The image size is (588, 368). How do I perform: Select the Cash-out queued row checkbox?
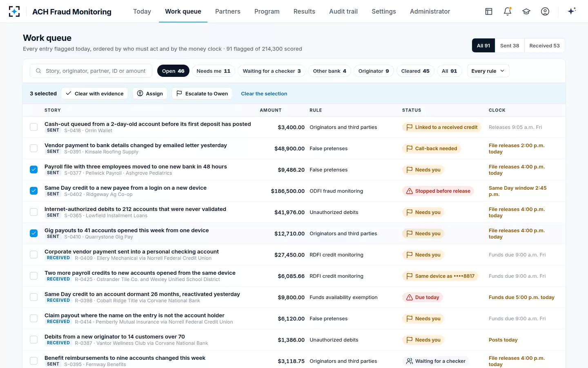[x=34, y=127]
